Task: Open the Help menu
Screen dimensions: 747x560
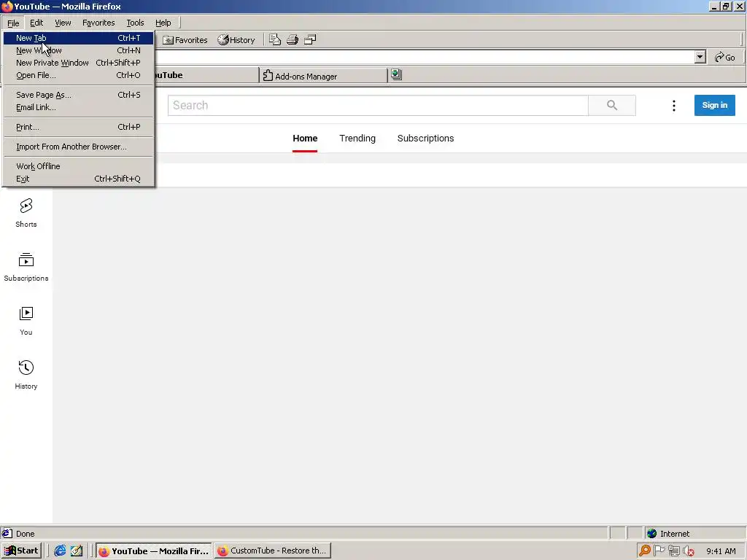Action: click(163, 23)
